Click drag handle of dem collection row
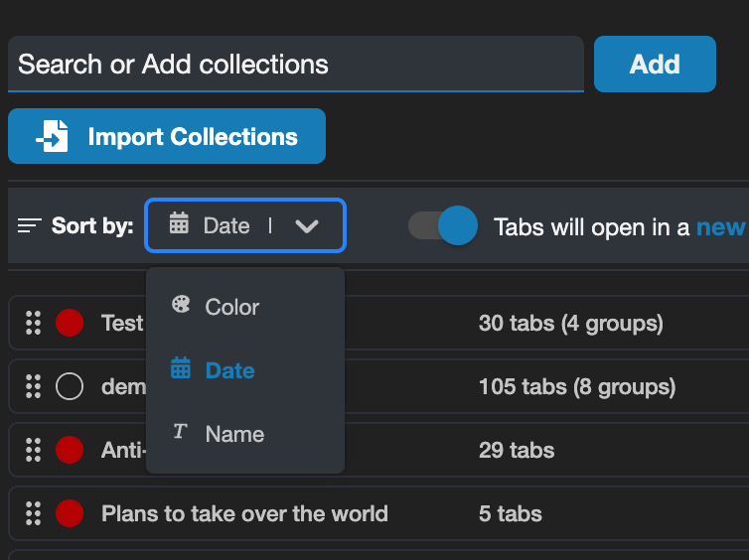Viewport: 749px width, 560px height. (33, 386)
